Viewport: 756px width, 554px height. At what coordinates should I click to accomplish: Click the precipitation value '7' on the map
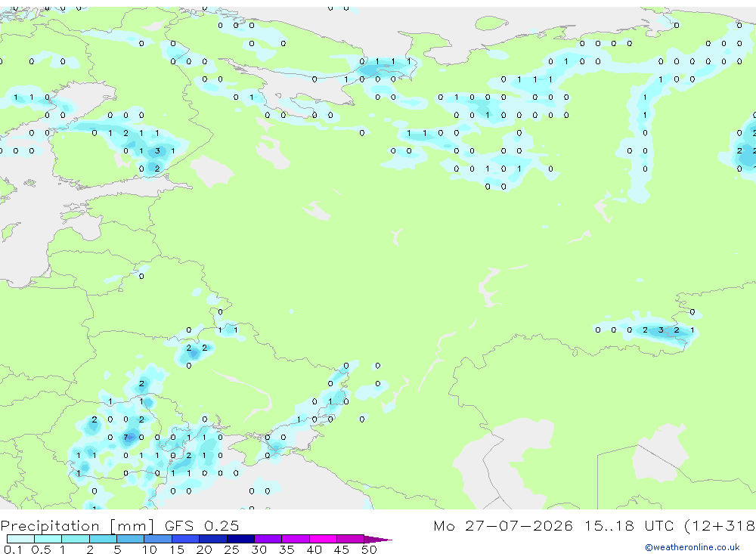tap(125, 438)
